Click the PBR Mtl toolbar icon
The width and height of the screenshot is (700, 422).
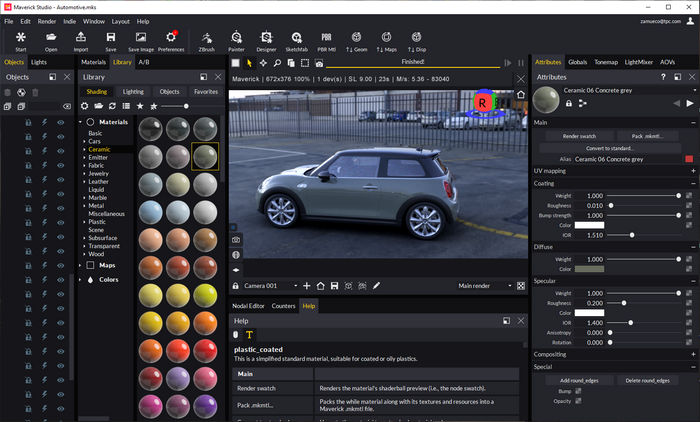click(x=326, y=38)
